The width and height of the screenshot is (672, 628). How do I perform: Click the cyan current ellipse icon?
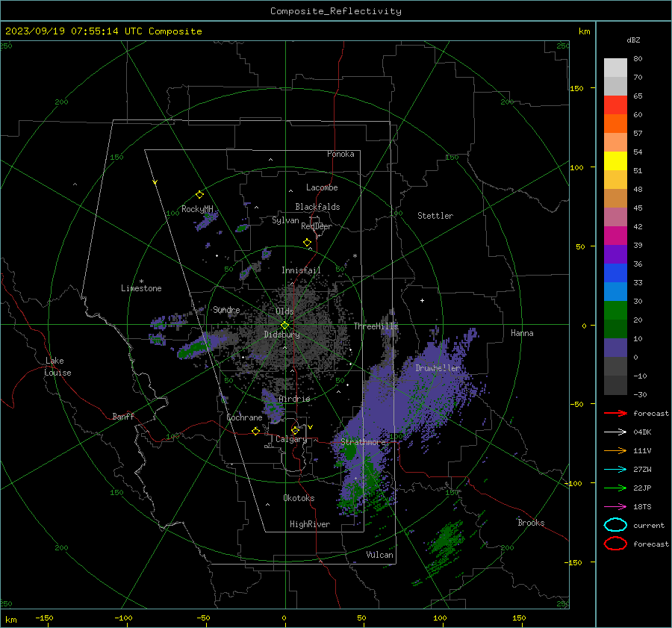(x=615, y=525)
